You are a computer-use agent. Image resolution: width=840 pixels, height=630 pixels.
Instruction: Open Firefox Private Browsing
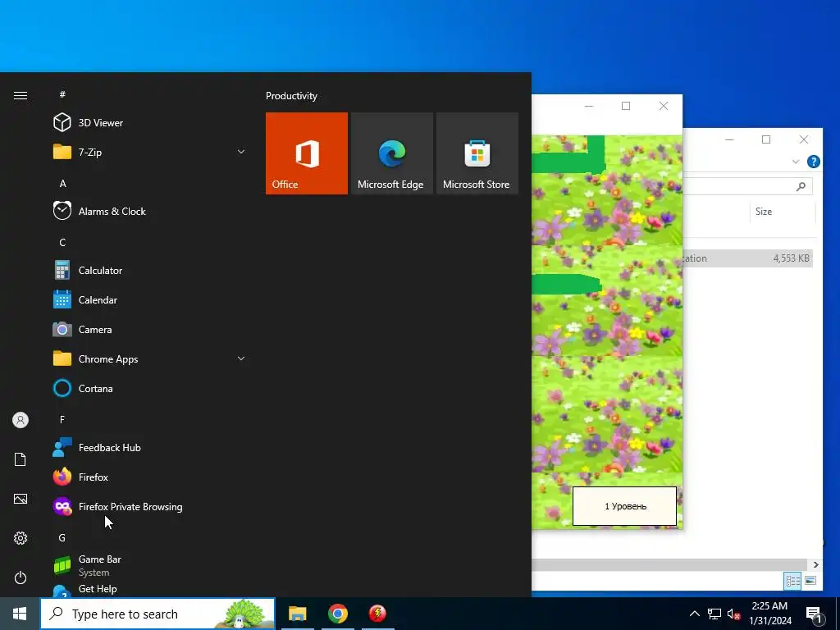(150, 507)
